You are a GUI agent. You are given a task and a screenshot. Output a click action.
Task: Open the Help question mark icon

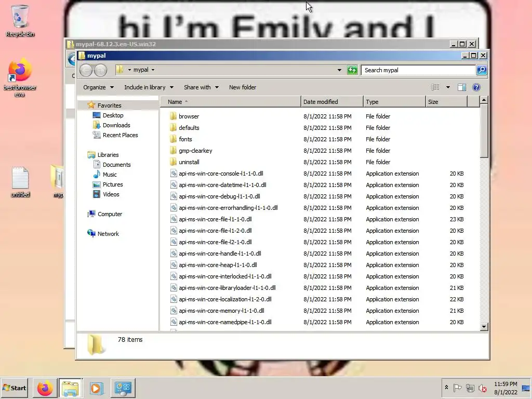coord(476,87)
